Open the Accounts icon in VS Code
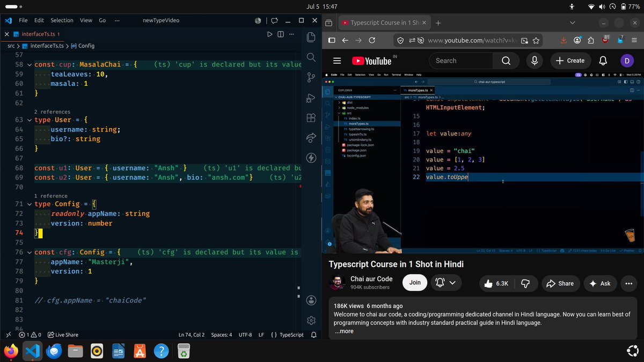 (311, 300)
